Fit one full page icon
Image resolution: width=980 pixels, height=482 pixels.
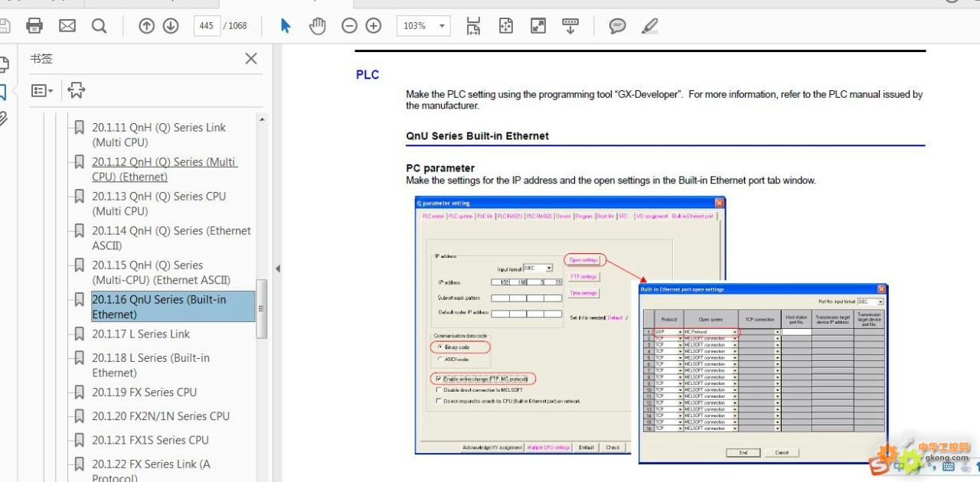click(x=505, y=26)
